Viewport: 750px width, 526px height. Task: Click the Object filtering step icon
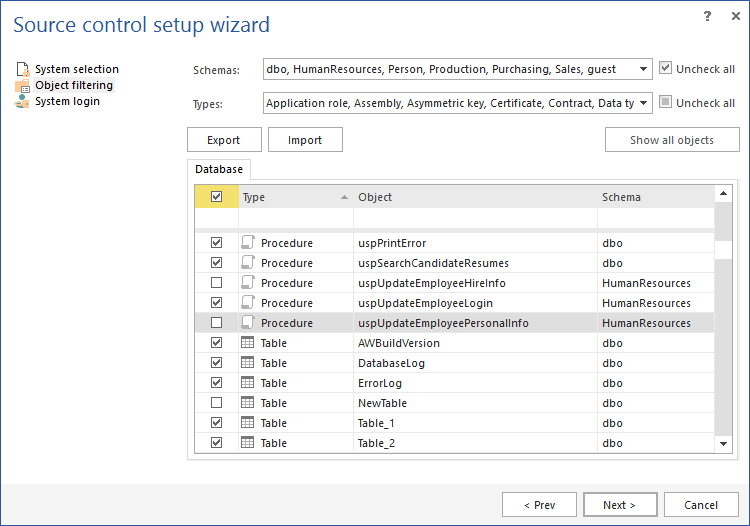coord(22,86)
